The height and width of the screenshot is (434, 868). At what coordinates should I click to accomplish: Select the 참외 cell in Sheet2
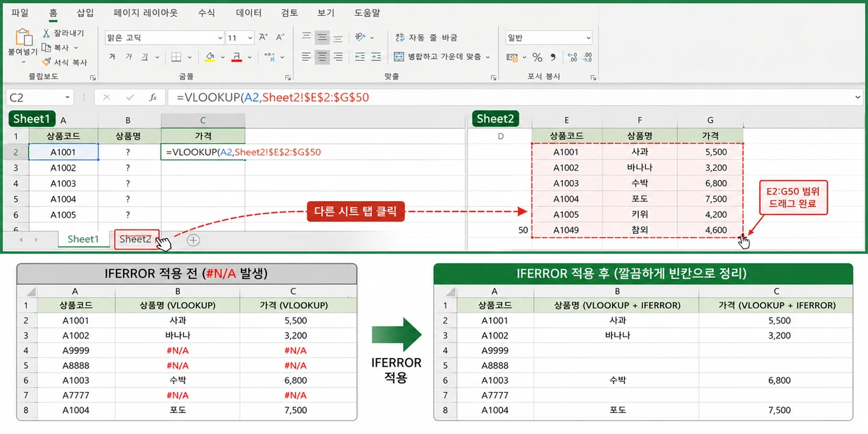[x=639, y=230]
